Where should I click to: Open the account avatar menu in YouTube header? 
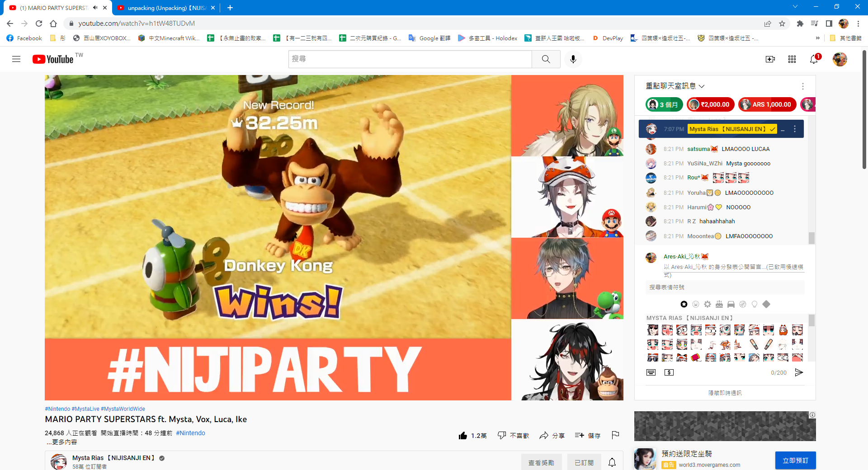[x=840, y=59]
